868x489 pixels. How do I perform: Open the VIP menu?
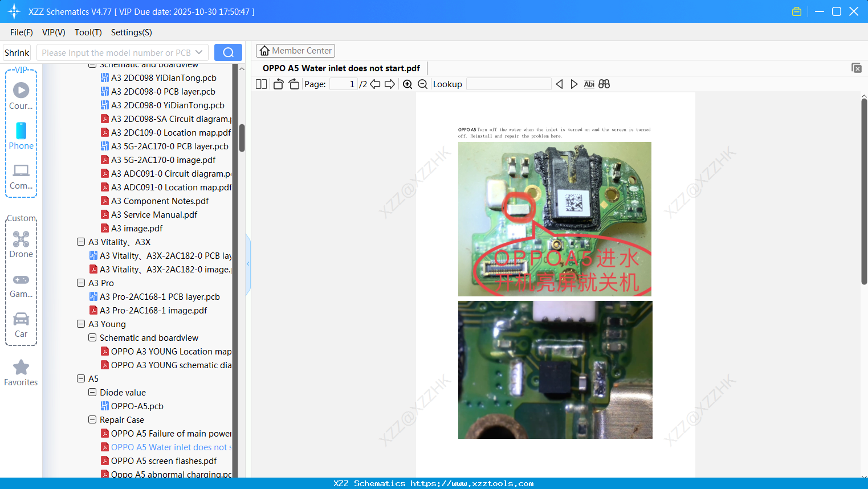coord(54,32)
